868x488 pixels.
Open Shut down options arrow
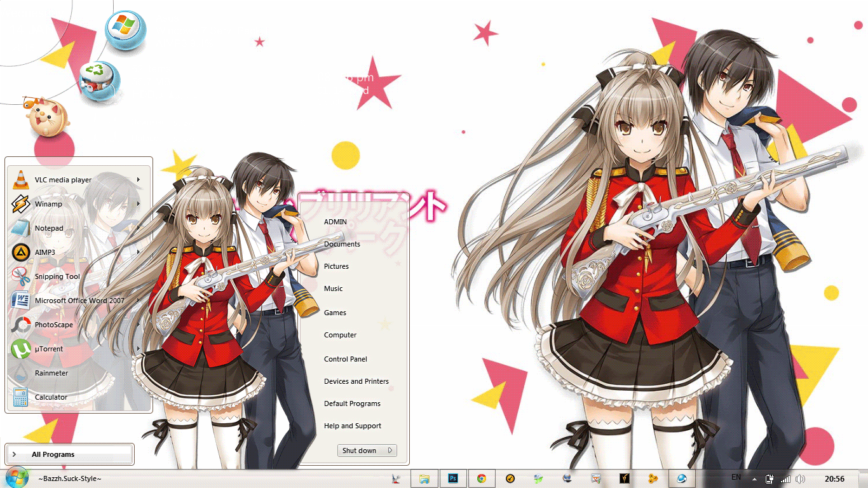click(390, 451)
